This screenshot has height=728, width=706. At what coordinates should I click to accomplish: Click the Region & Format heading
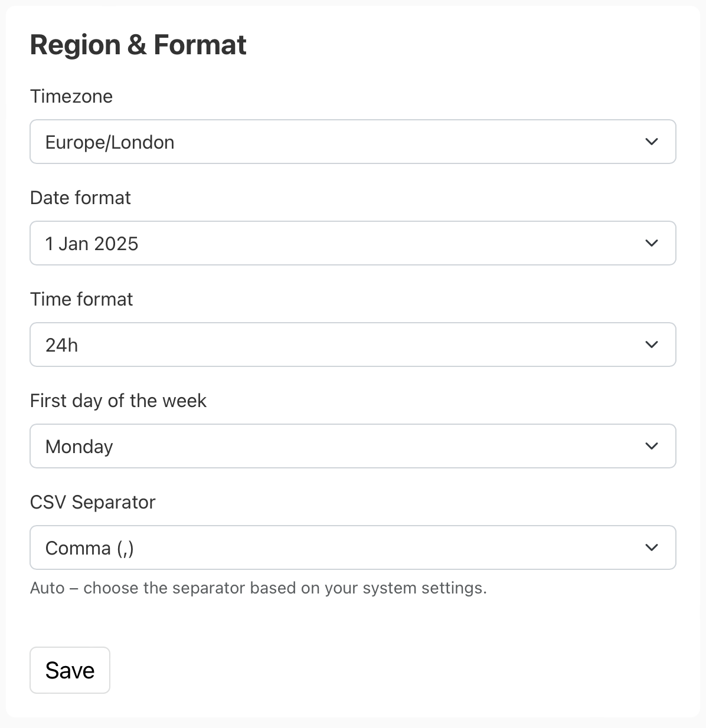138,44
